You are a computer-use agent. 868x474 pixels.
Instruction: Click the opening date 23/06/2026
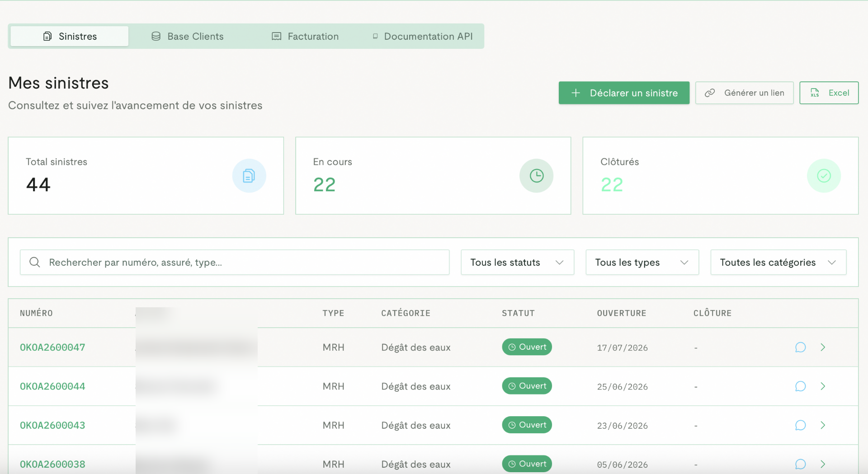[622, 426]
